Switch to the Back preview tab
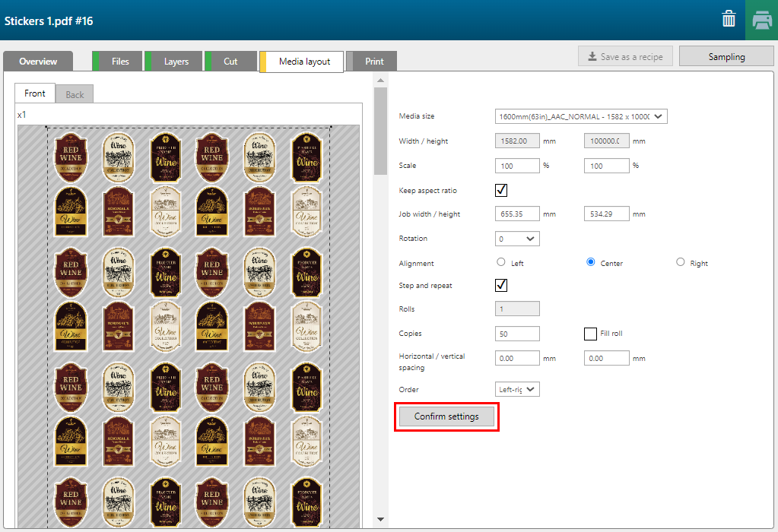This screenshot has height=532, width=778. (75, 94)
